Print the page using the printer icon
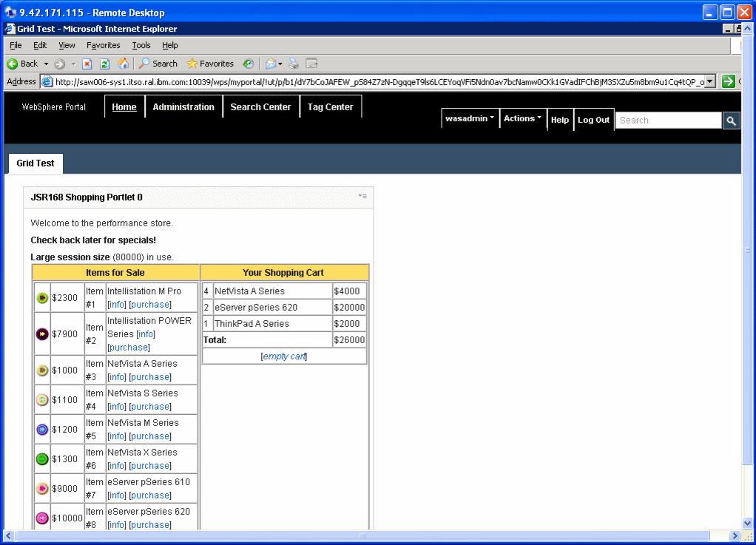This screenshot has height=545, width=756. click(x=294, y=64)
